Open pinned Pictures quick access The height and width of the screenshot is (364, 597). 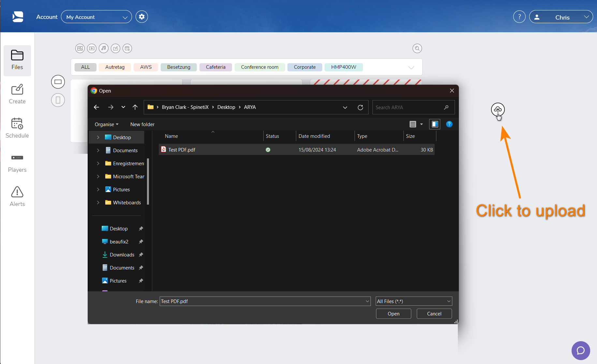(118, 281)
